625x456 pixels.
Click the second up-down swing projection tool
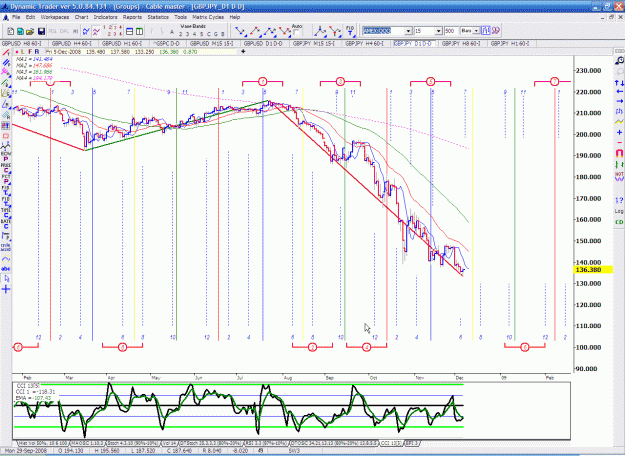pos(255,31)
